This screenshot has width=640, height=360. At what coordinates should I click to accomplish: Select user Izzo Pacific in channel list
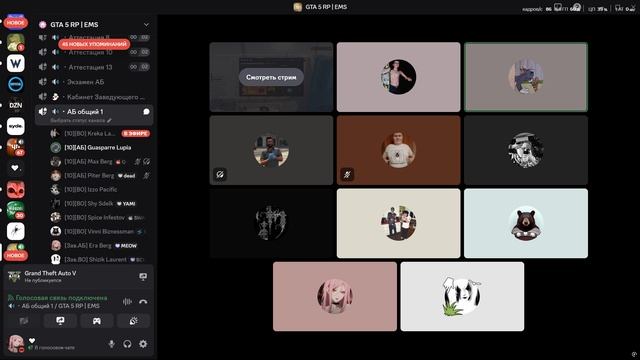tap(100, 189)
